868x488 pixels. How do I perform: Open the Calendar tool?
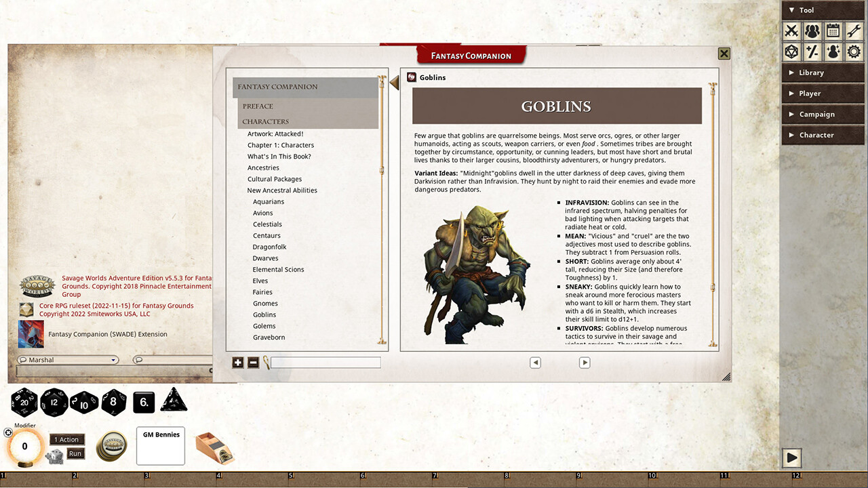click(x=833, y=30)
